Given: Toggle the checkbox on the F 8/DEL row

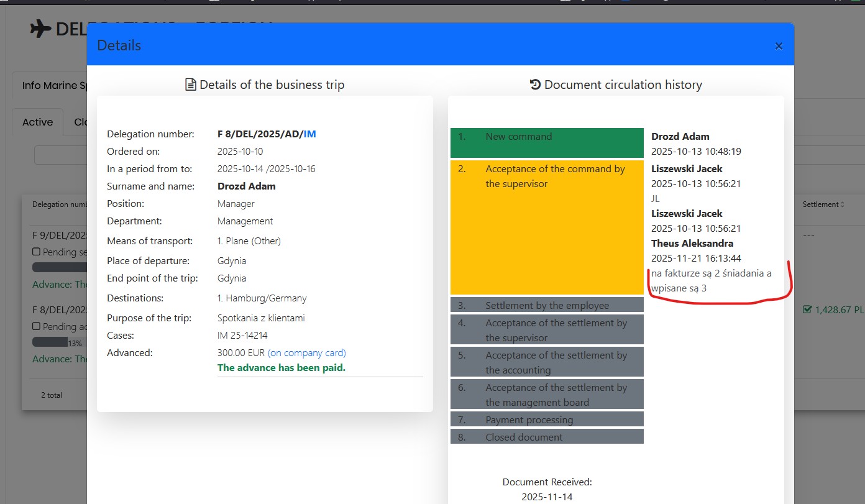Looking at the screenshot, I should pyautogui.click(x=36, y=326).
